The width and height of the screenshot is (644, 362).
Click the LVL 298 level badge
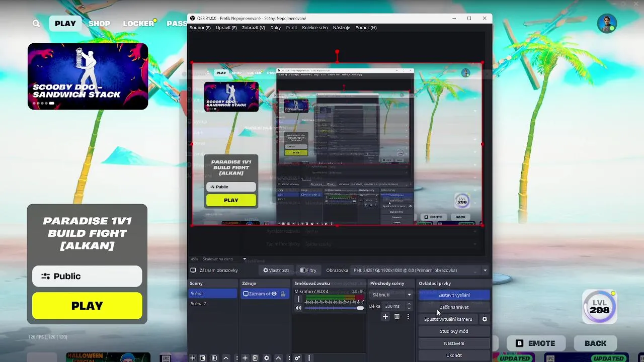(x=599, y=306)
